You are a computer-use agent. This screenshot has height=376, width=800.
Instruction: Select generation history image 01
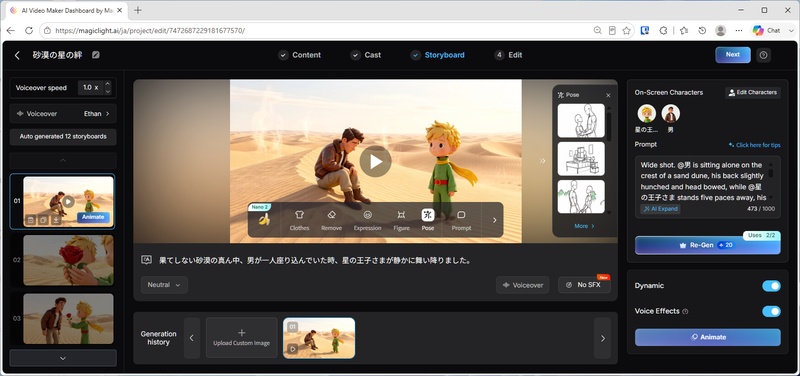[319, 338]
